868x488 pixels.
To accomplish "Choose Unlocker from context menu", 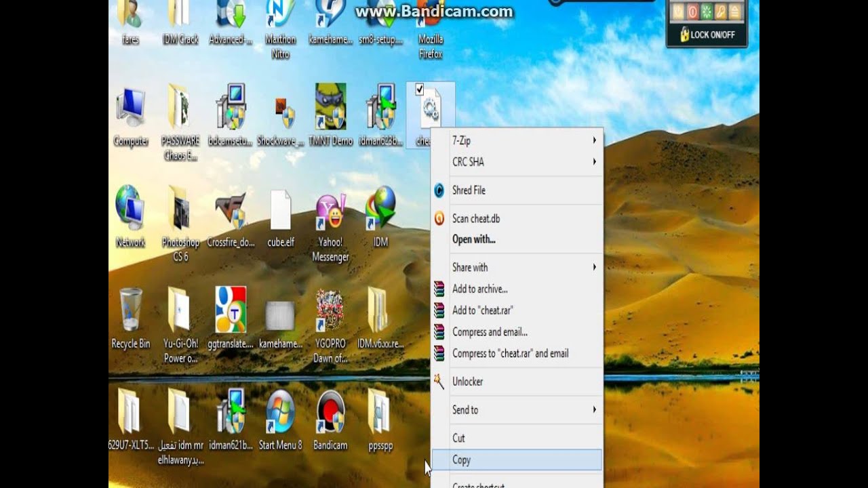I will click(x=517, y=382).
